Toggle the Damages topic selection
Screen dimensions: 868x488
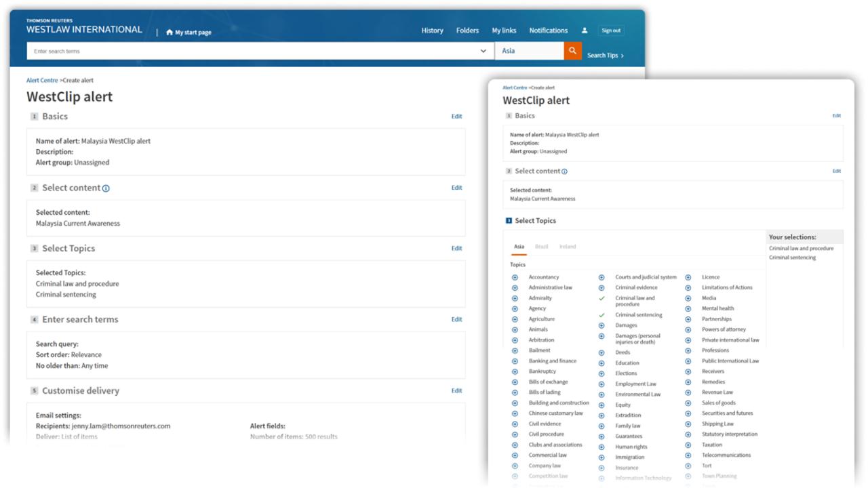pos(601,326)
